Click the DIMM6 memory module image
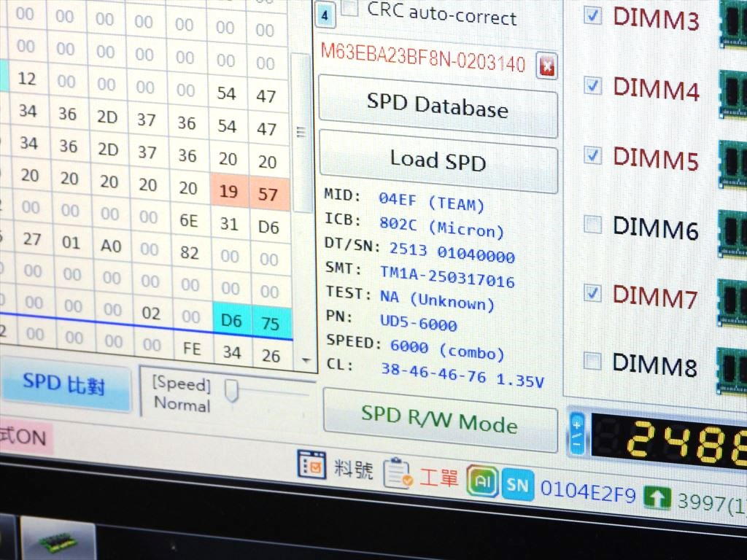This screenshot has height=560, width=747. click(x=732, y=235)
